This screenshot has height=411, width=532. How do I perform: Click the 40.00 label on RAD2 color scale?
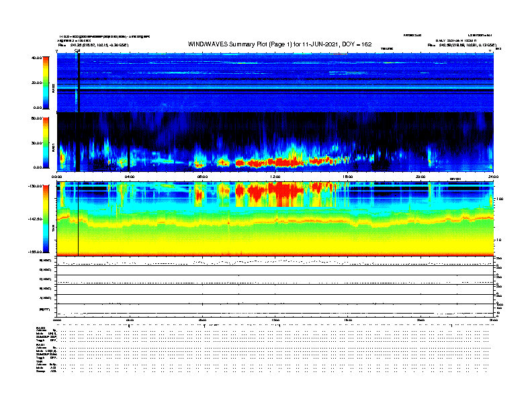36,58
